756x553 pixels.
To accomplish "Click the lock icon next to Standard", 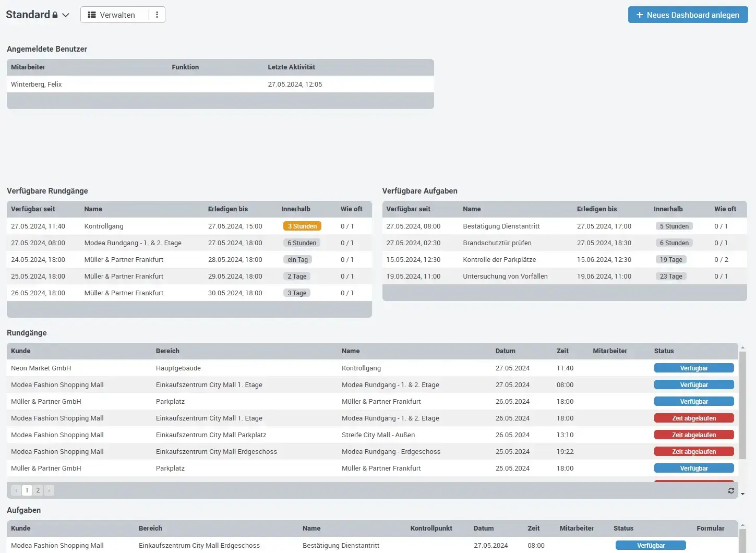I will click(x=55, y=14).
